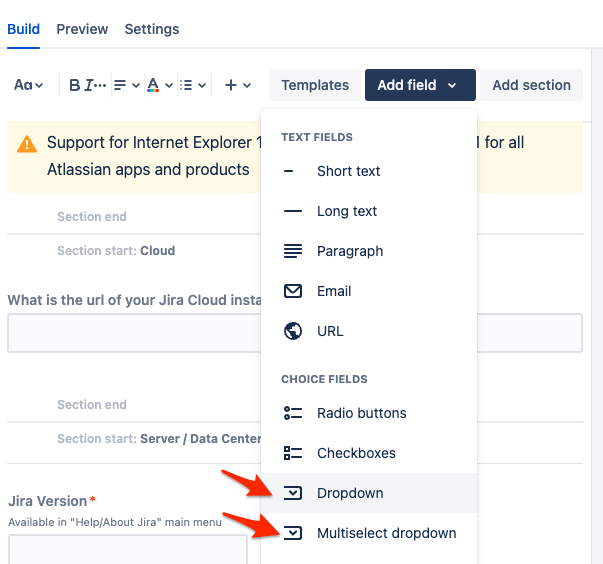The height and width of the screenshot is (564, 603).
Task: Click the Templates button
Action: tap(315, 85)
